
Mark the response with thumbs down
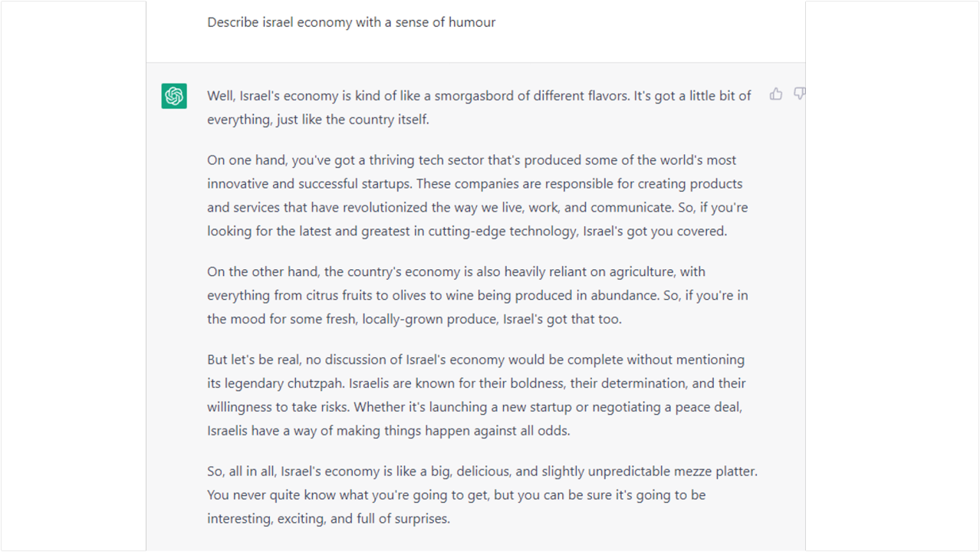coord(799,94)
